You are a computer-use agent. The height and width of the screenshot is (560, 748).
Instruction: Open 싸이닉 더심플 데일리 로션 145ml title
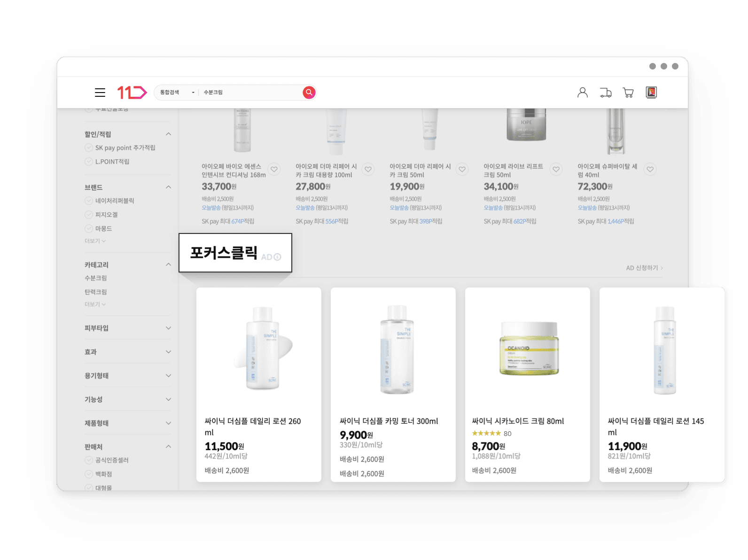[x=656, y=427]
